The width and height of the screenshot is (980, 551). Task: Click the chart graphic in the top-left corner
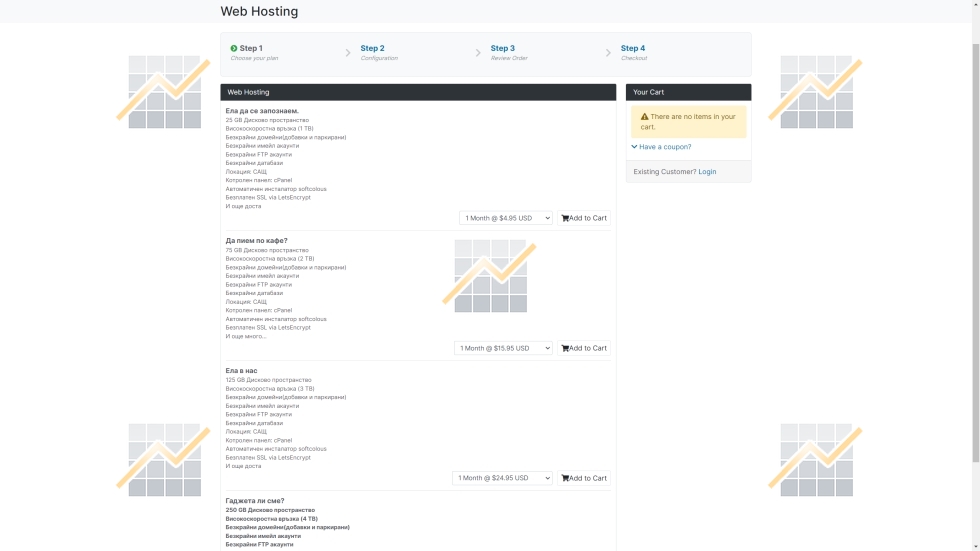pos(164,92)
